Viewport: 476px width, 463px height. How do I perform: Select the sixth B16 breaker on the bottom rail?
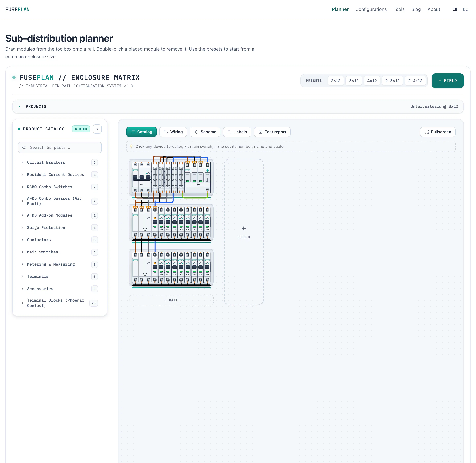tap(194, 267)
